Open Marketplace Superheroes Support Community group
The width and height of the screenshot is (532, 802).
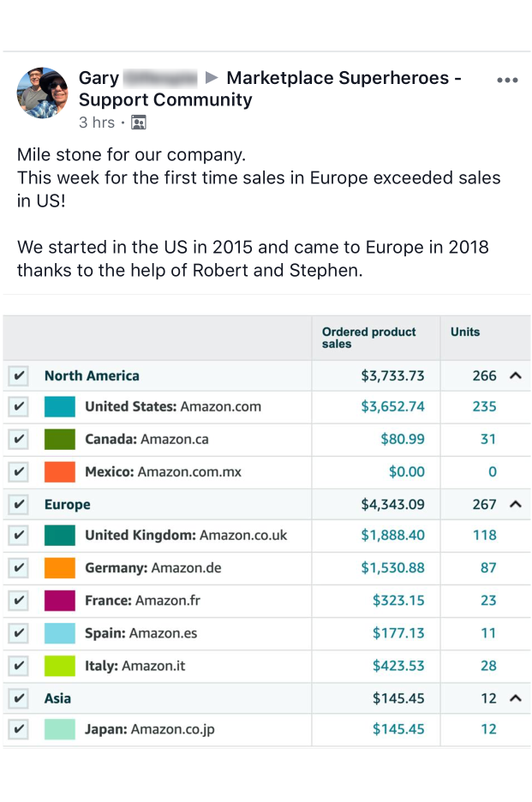click(x=270, y=88)
